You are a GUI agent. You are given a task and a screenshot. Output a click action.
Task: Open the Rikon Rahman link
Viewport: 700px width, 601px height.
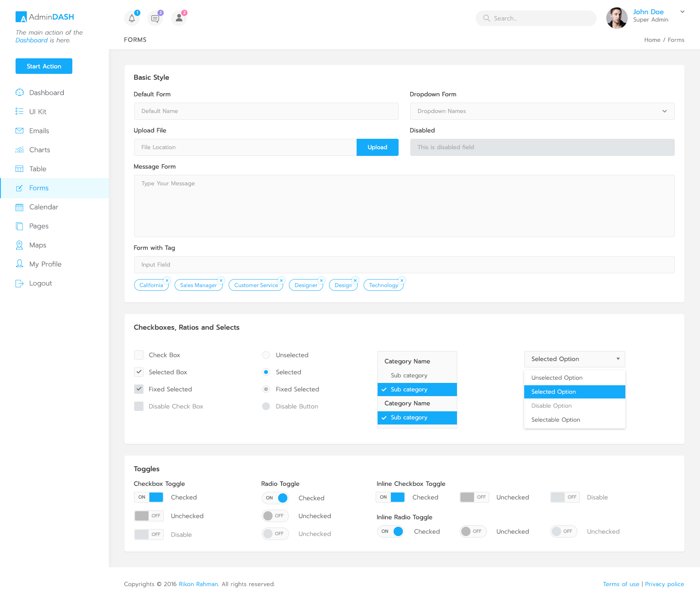pyautogui.click(x=198, y=584)
